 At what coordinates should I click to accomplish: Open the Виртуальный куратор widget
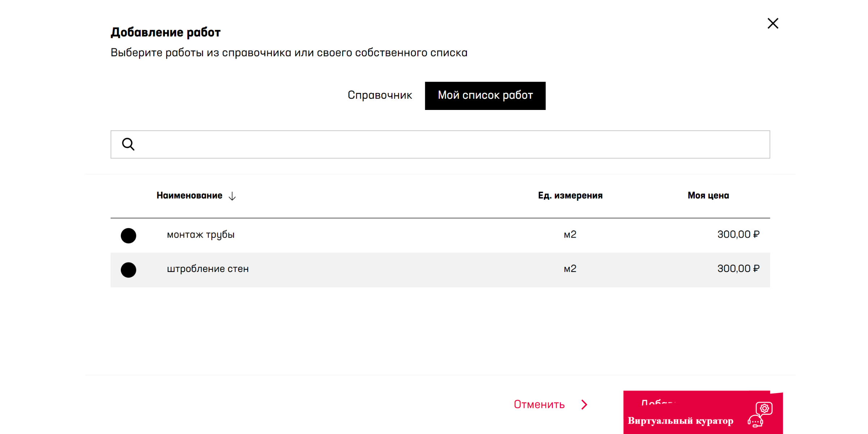tap(680, 421)
